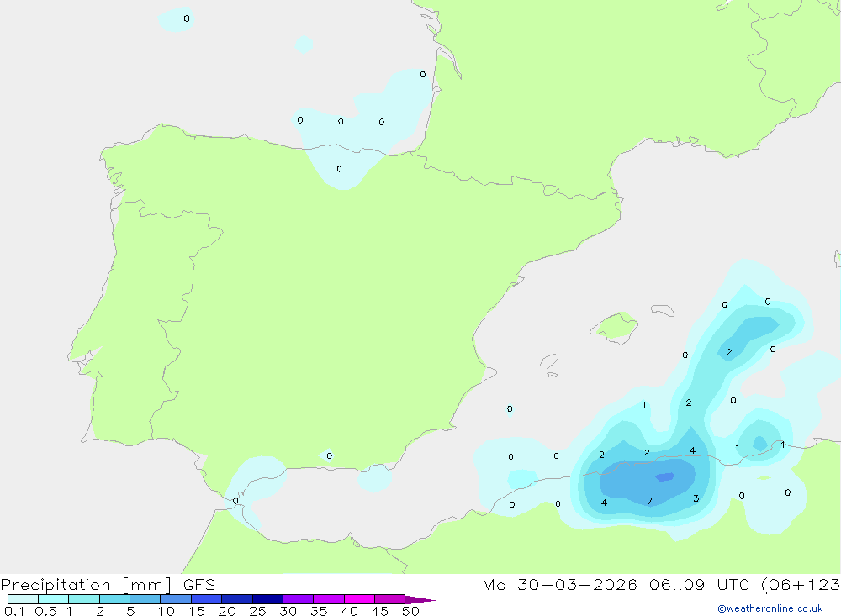Click the legend scale label '45'

pos(380,611)
